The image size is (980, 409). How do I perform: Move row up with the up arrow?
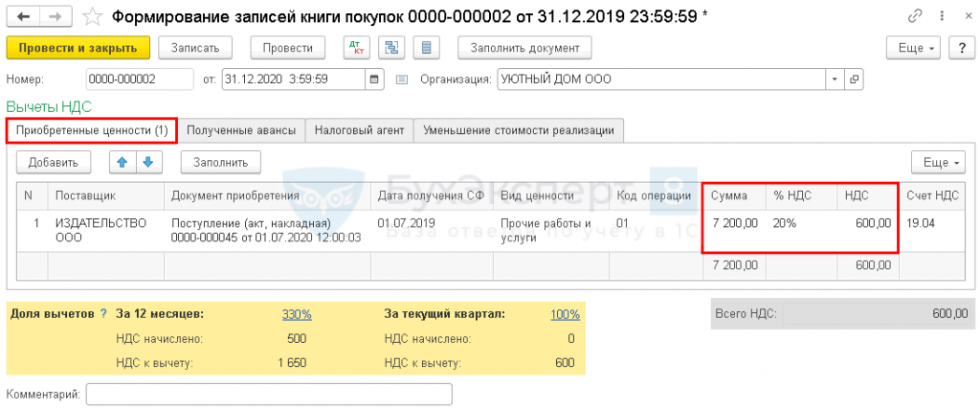click(x=122, y=162)
